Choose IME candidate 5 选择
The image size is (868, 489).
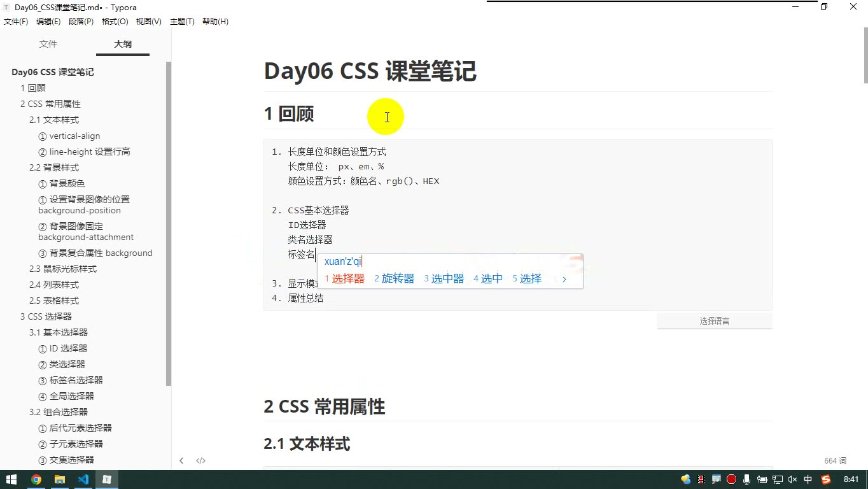(x=527, y=279)
